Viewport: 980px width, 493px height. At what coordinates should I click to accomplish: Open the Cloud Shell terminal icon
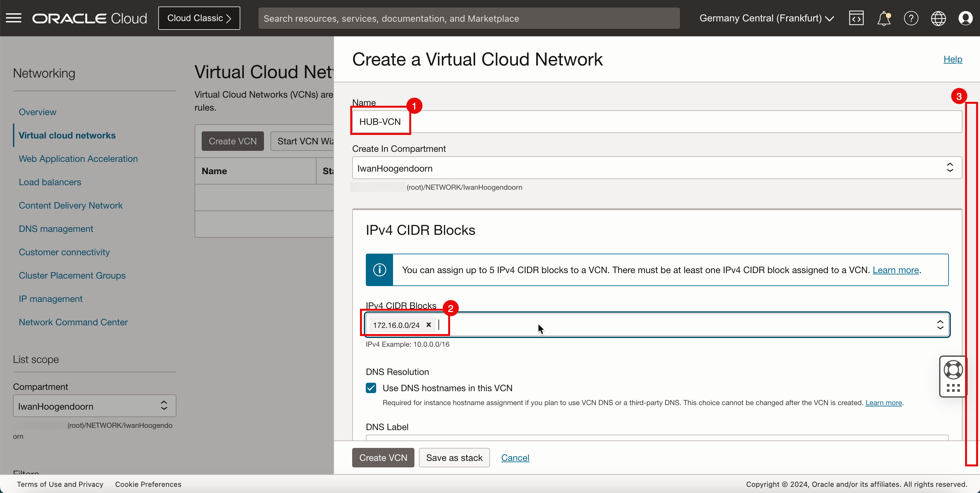(855, 18)
